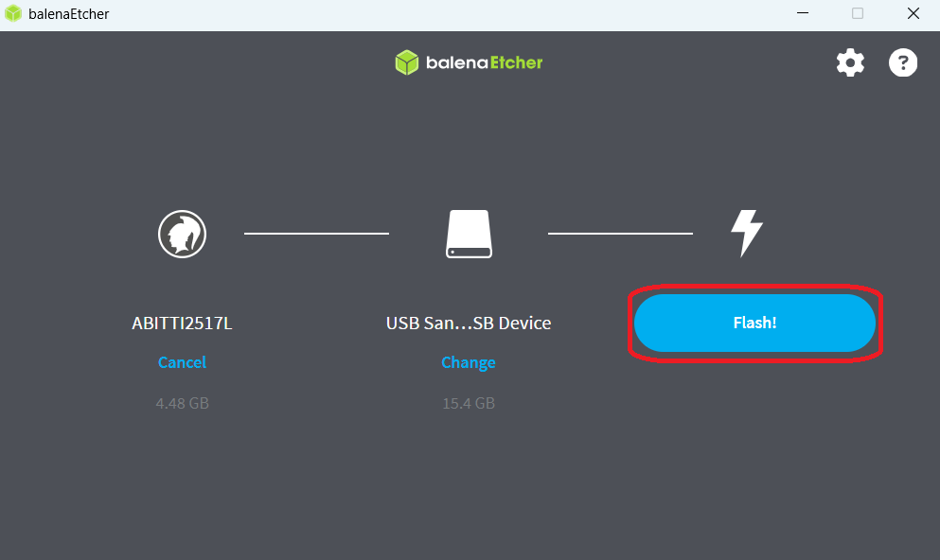
Task: Click the 15.4 GB drive size text
Action: 469,403
